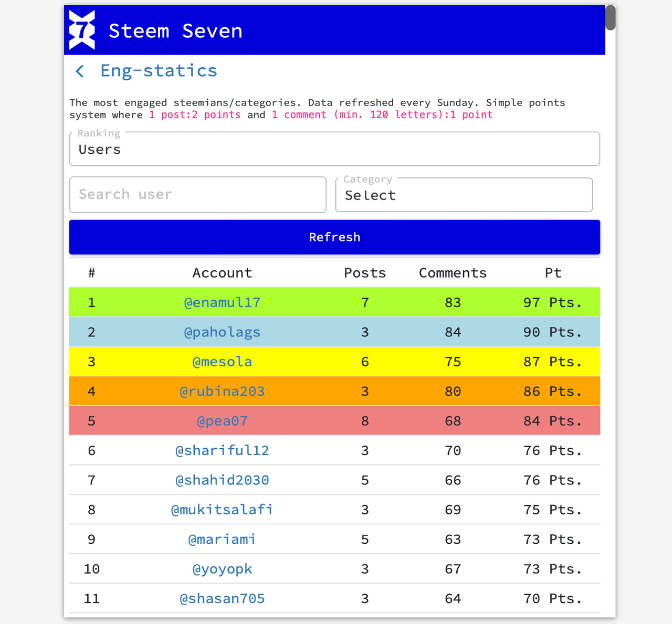Open @mukitsalafi account link
Image resolution: width=672 pixels, height=624 pixels.
coord(222,510)
